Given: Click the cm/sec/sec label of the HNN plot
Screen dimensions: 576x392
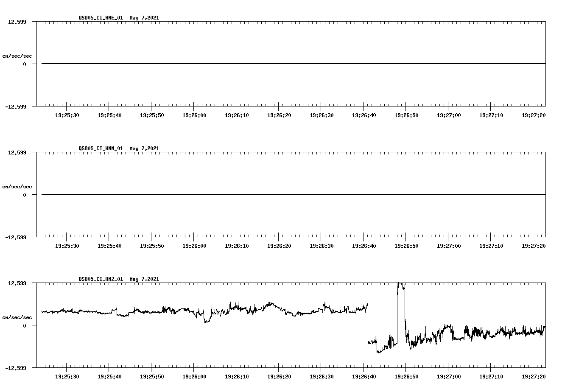Looking at the screenshot, I should [x=18, y=186].
